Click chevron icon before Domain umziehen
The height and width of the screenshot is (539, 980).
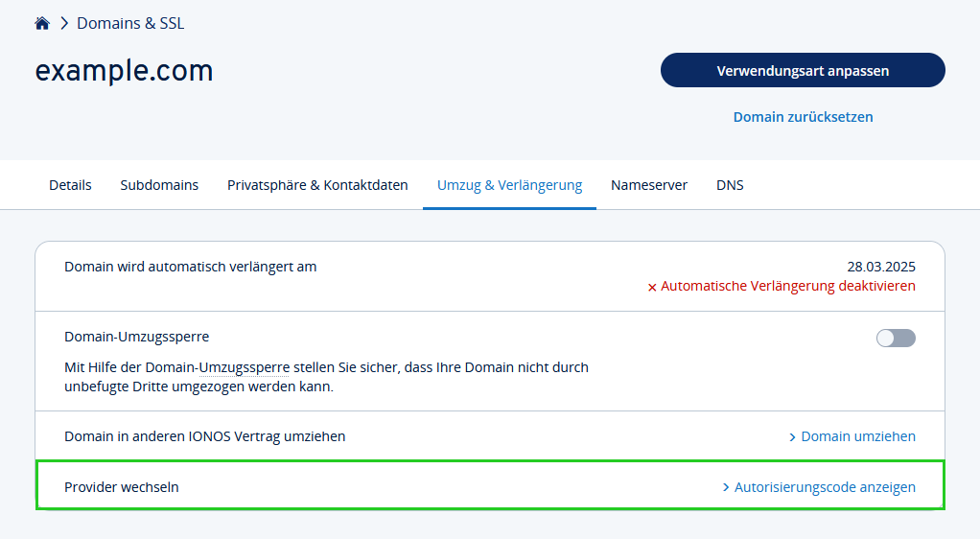[792, 437]
